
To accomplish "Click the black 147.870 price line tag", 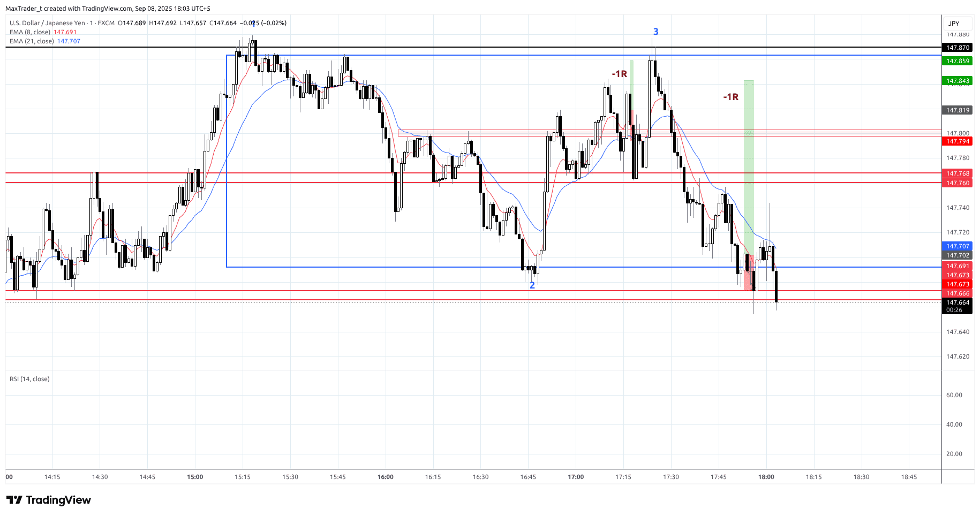I will point(958,48).
